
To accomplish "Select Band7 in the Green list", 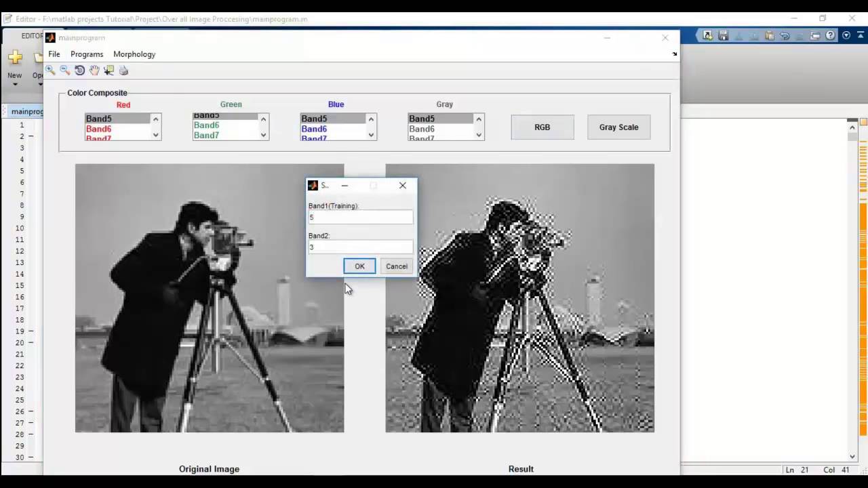I will click(225, 136).
